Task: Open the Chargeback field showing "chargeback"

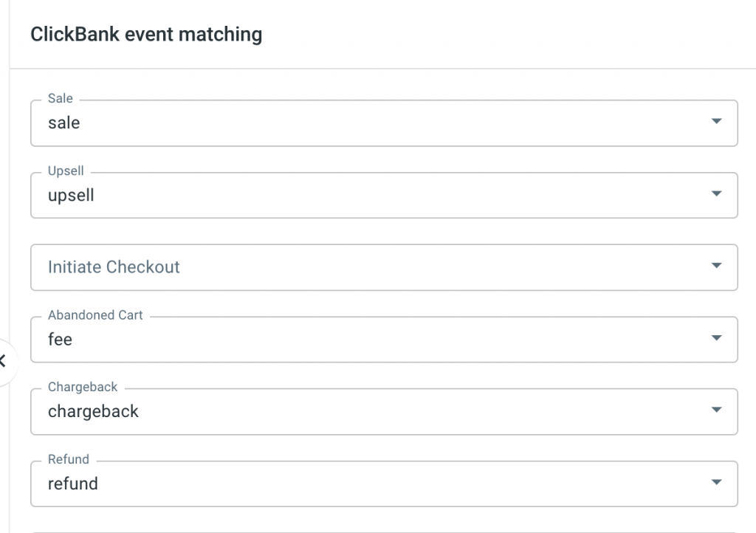Action: [x=369, y=412]
